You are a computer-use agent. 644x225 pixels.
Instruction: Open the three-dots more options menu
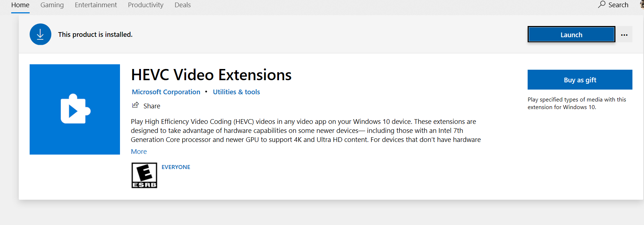click(624, 35)
